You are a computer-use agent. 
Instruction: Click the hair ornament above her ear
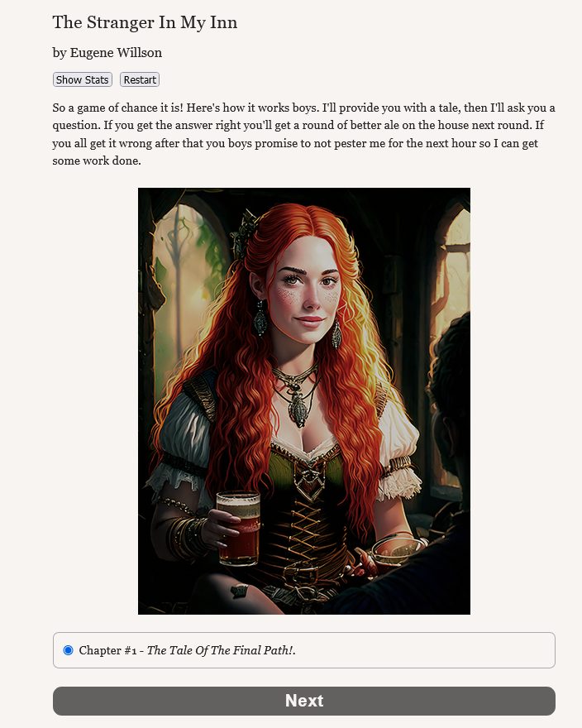point(241,236)
